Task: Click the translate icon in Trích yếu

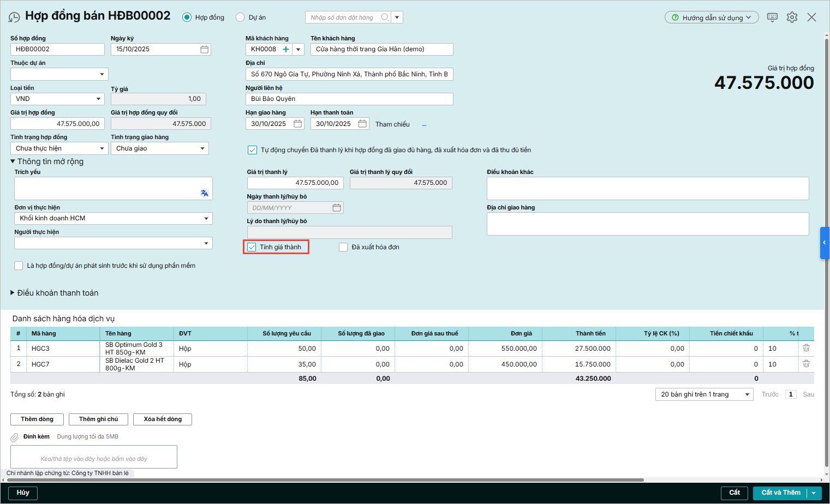Action: (204, 193)
